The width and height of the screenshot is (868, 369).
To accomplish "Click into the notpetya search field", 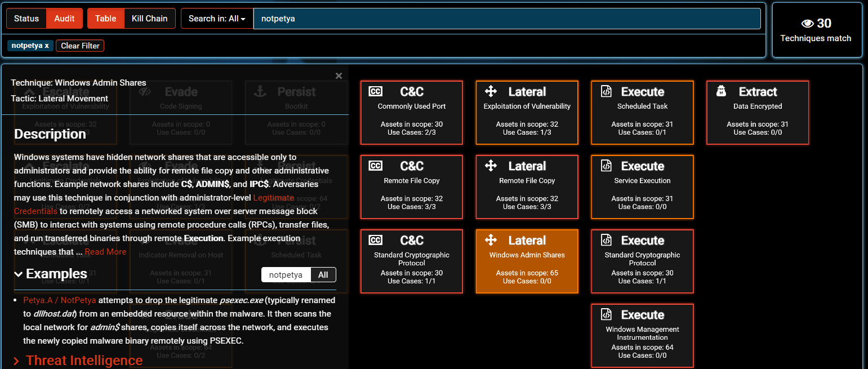I will 507,19.
